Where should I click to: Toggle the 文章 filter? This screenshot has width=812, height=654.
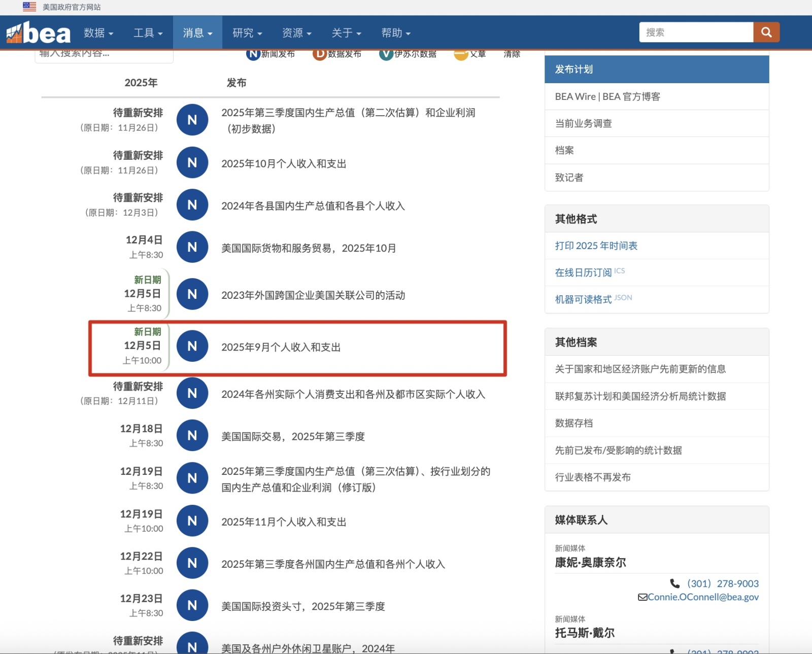(470, 54)
